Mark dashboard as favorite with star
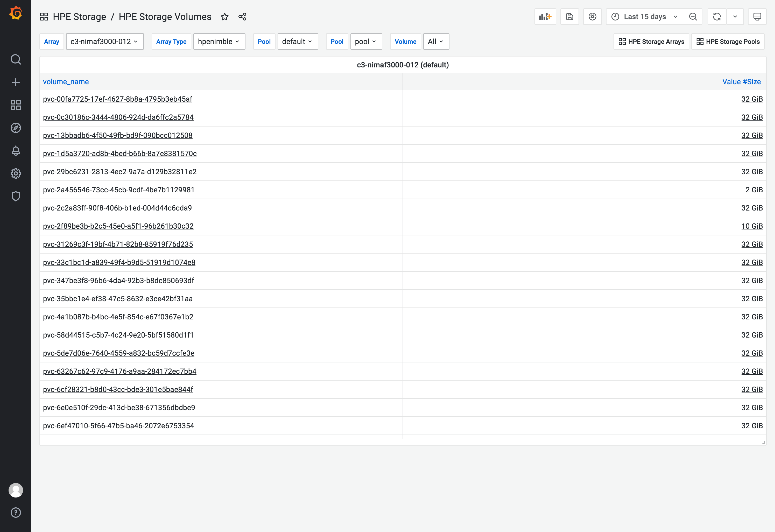This screenshot has width=775, height=532. (225, 17)
